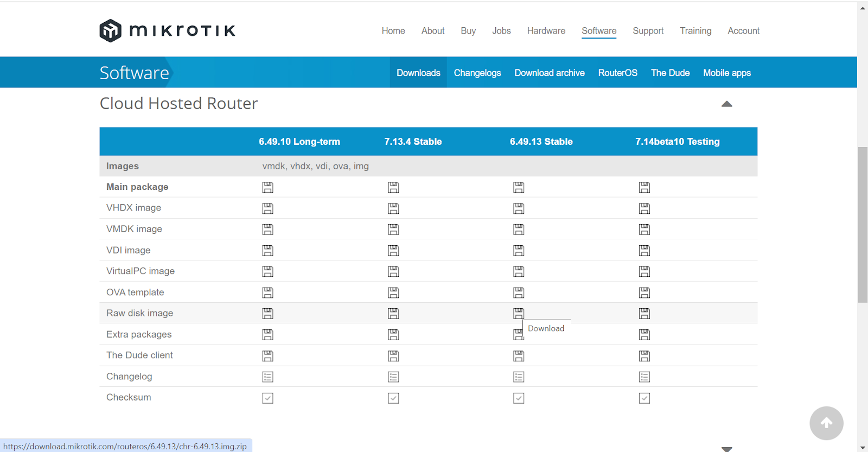This screenshot has width=868, height=452.
Task: Click the 7.13.4 Stable column header
Action: pos(413,142)
